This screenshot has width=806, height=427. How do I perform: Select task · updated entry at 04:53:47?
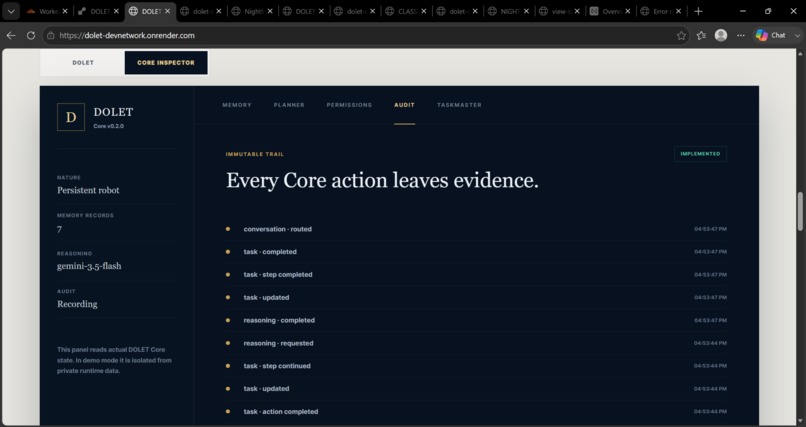(476, 298)
